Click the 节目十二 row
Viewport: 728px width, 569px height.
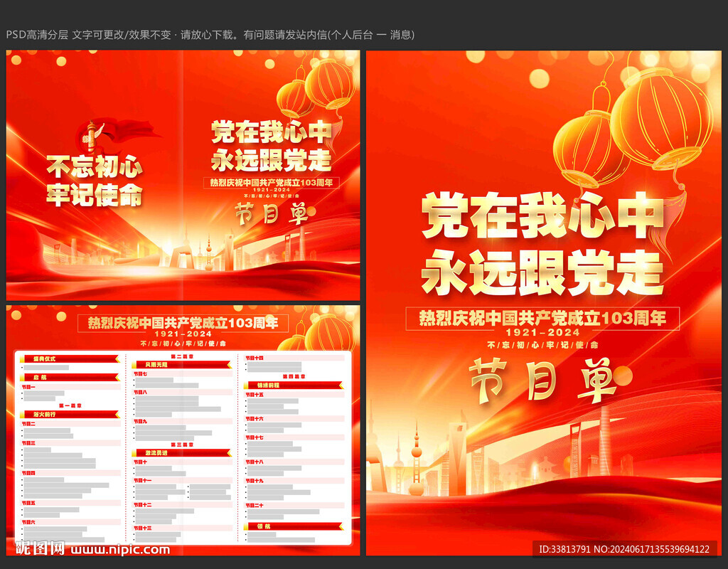click(183, 504)
